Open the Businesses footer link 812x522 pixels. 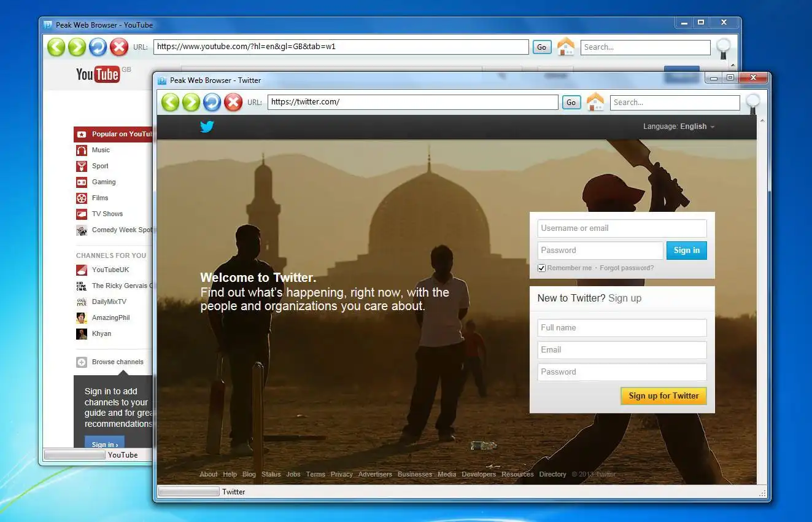click(415, 474)
